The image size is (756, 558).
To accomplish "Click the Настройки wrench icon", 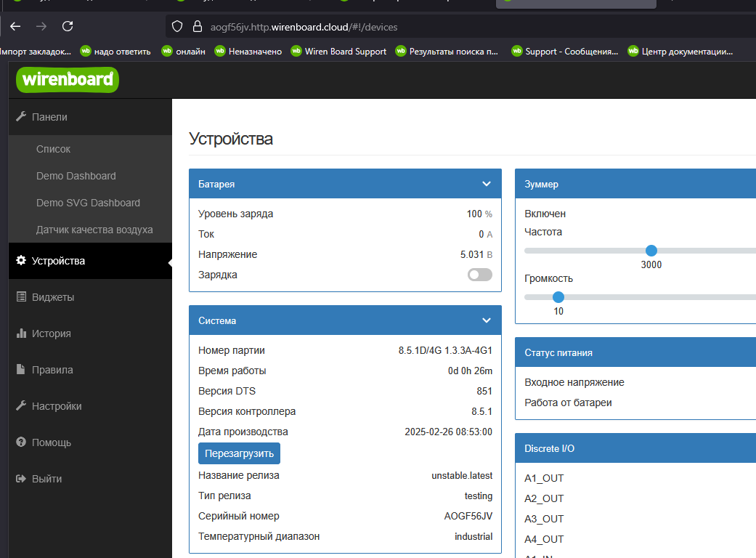I will tap(21, 406).
